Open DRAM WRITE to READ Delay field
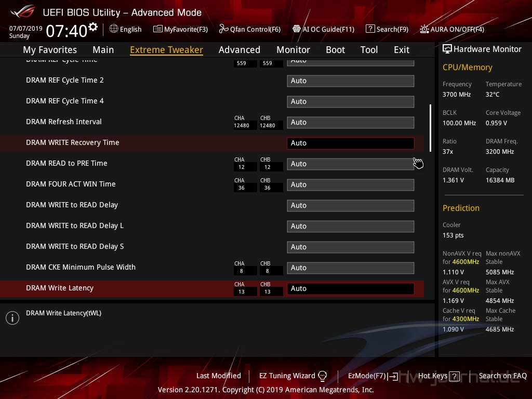This screenshot has width=532, height=399. click(351, 205)
